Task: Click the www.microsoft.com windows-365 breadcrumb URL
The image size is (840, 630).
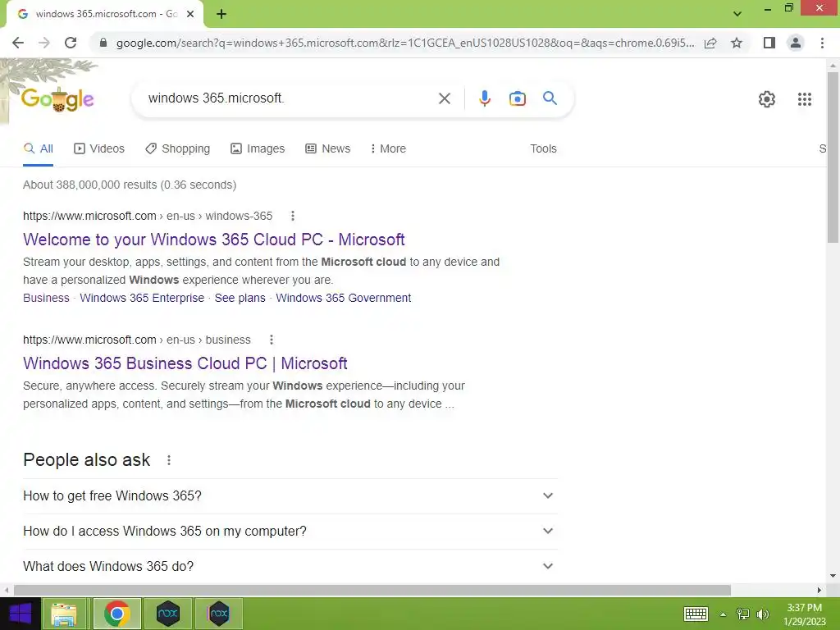Action: (x=148, y=216)
